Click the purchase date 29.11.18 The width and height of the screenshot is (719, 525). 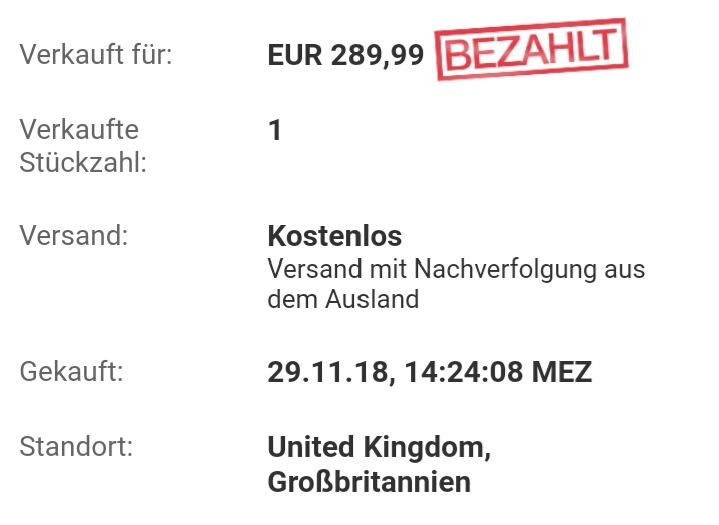(x=320, y=373)
